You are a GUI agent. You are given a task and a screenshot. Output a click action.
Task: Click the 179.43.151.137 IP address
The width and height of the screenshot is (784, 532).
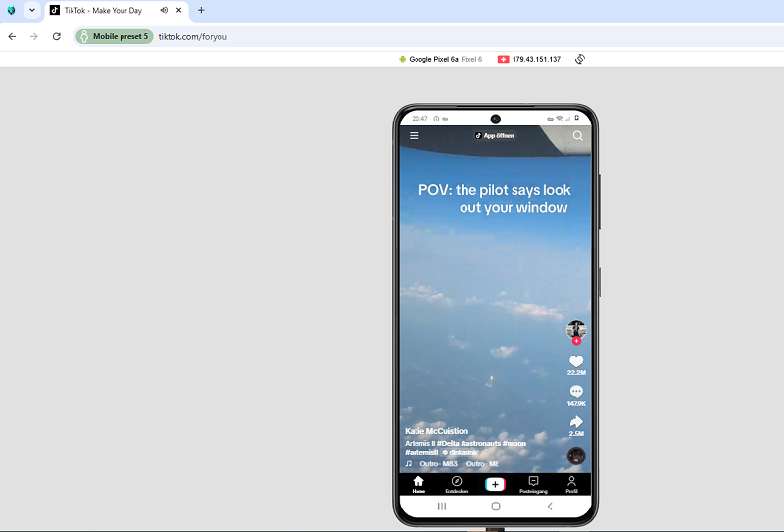click(536, 59)
